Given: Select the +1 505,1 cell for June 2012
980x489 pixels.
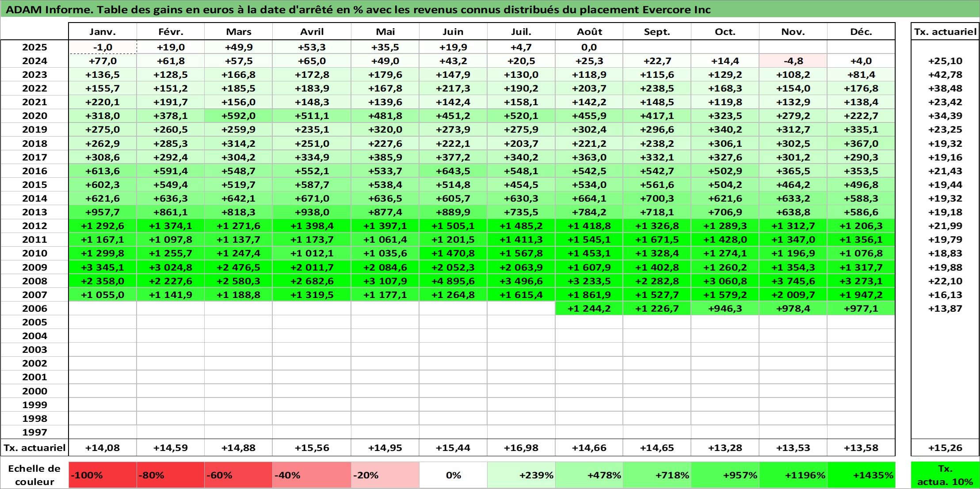Looking at the screenshot, I should pos(453,226).
